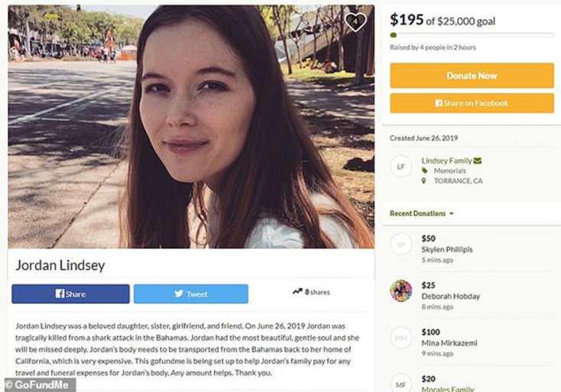Click the main campaign photo
Image resolution: width=561 pixels, height=392 pixels.
point(191,126)
